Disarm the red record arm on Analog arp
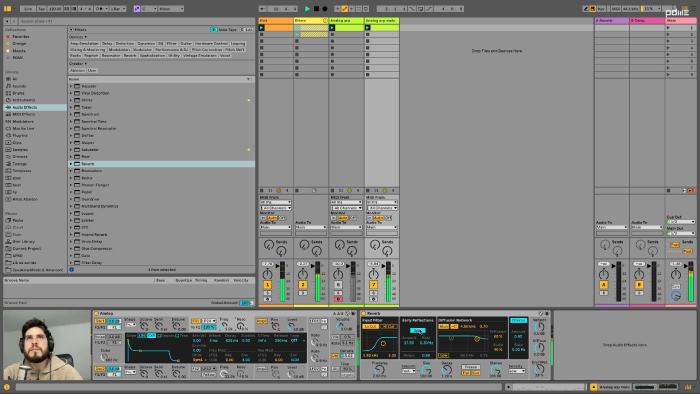Viewport: 700px width, 394px height. coord(338,299)
